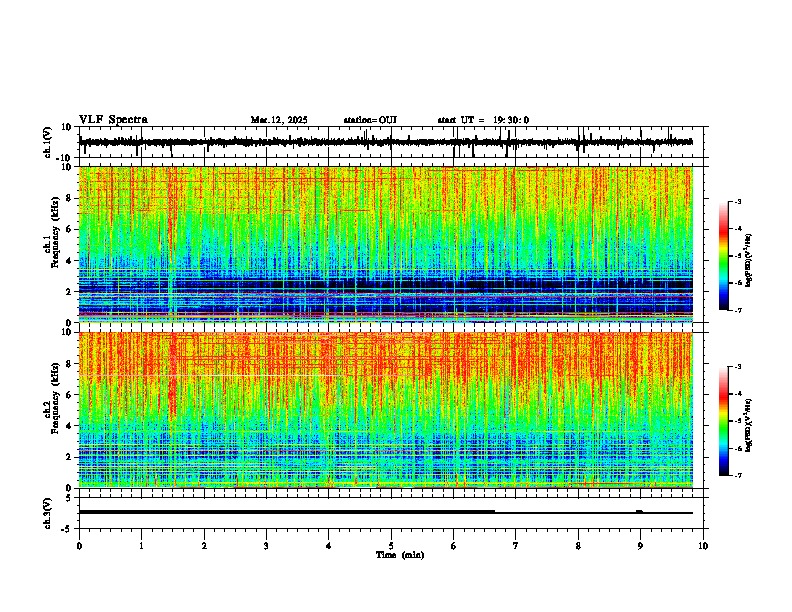
Task: Click the "5" tick on the time axis
Action: pyautogui.click(x=391, y=545)
